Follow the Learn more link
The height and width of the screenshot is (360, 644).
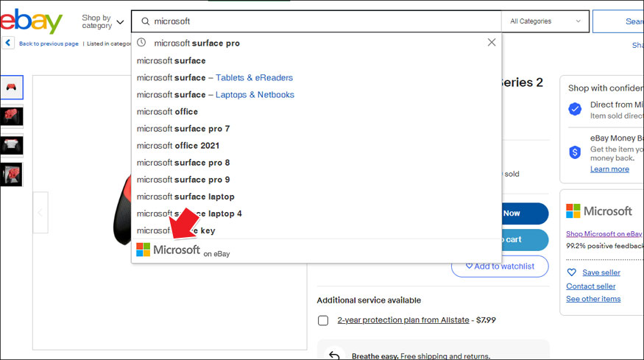click(609, 169)
